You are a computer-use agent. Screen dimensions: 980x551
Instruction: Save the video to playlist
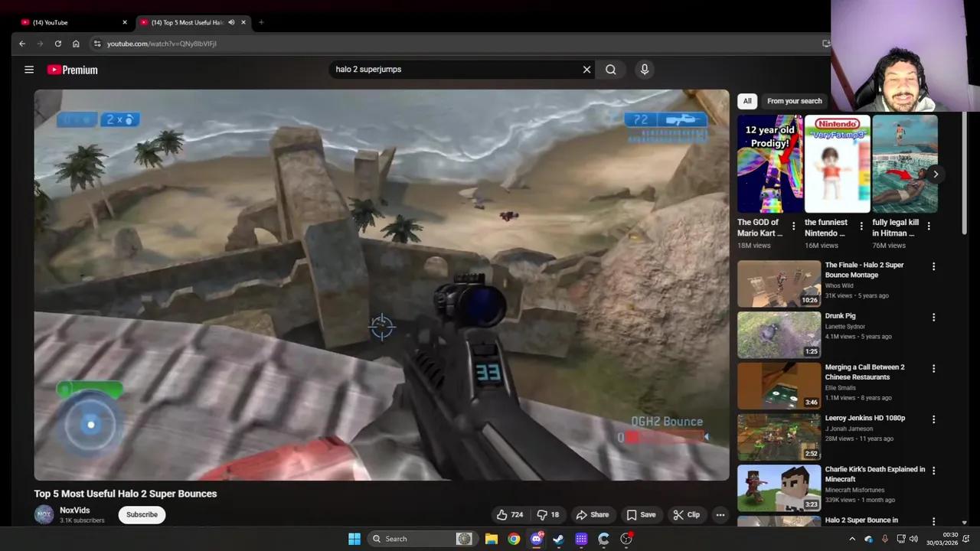pos(641,515)
